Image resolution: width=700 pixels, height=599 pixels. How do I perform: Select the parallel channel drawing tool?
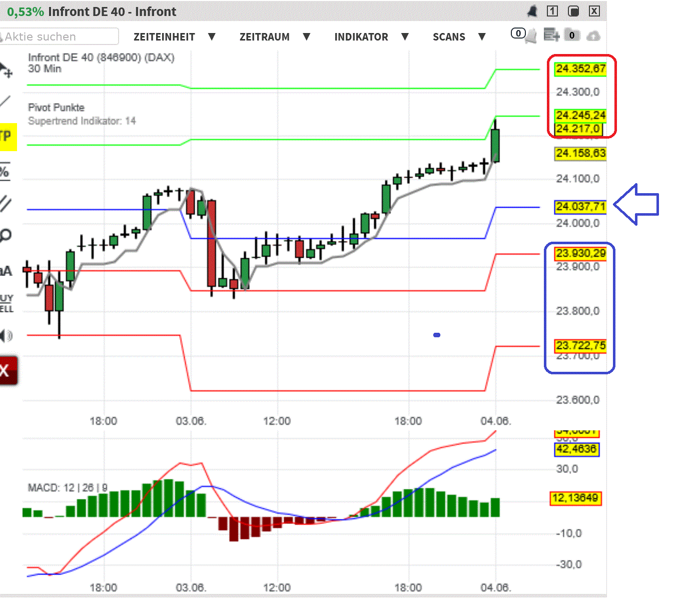pos(6,204)
